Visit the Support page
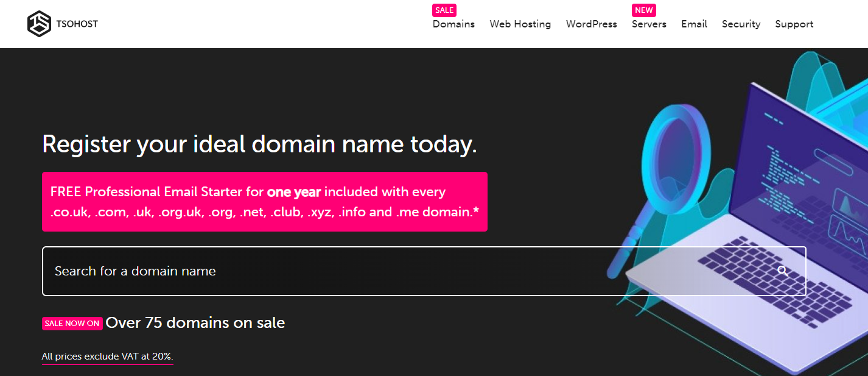The height and width of the screenshot is (376, 868). (794, 24)
